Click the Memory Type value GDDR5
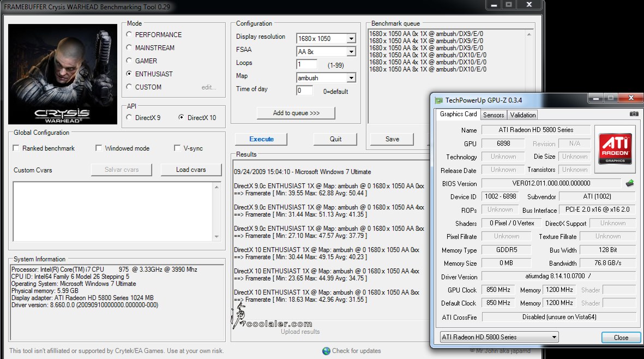 click(507, 250)
